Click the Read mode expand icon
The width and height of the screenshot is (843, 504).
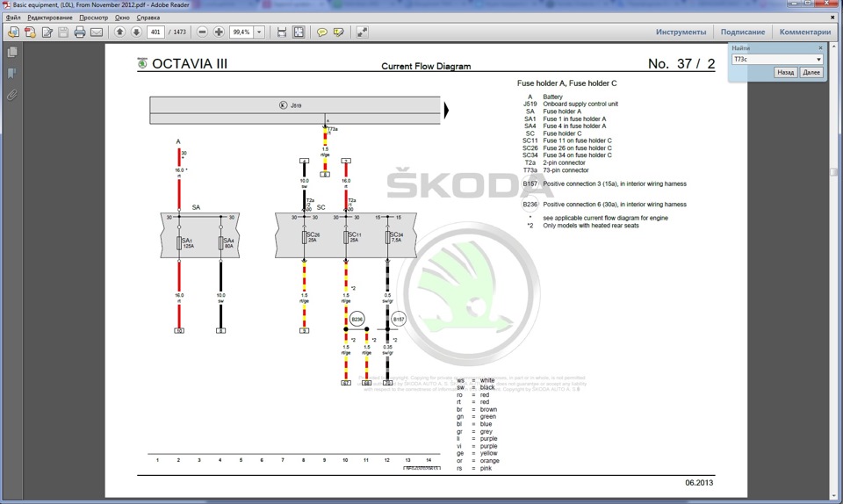[363, 32]
